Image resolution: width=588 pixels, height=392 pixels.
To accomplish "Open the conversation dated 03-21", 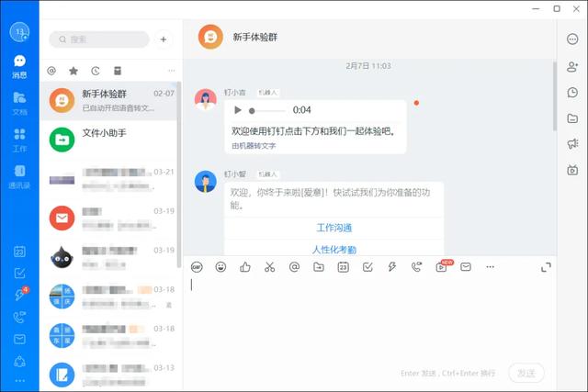I will pyautogui.click(x=108, y=179).
